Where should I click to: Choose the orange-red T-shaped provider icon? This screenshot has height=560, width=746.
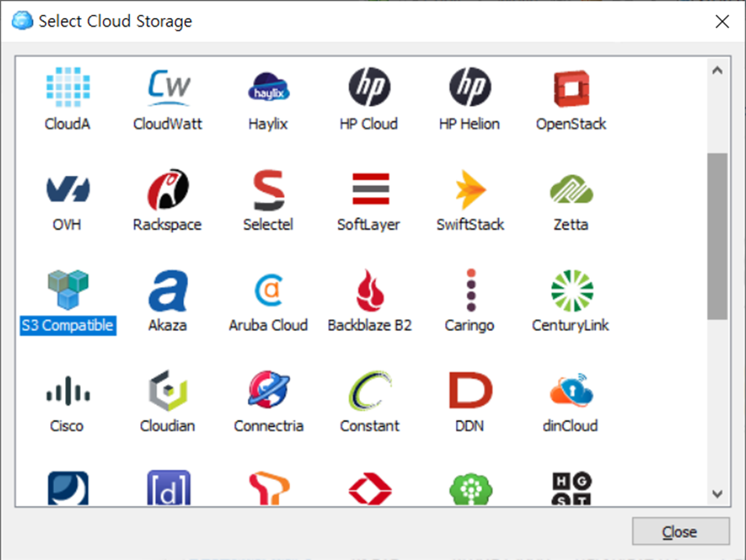click(x=269, y=489)
